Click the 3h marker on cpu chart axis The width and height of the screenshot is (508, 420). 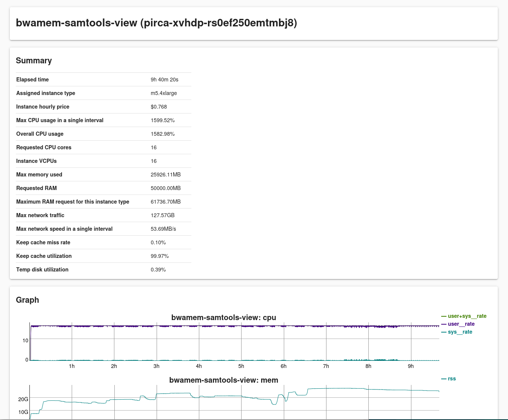[156, 366]
